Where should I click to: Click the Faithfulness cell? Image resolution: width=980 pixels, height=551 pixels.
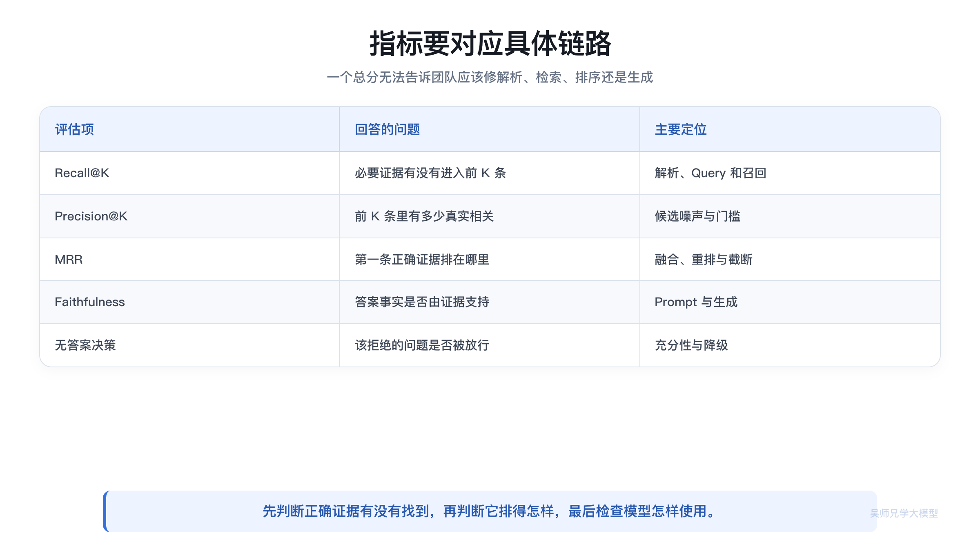(189, 302)
